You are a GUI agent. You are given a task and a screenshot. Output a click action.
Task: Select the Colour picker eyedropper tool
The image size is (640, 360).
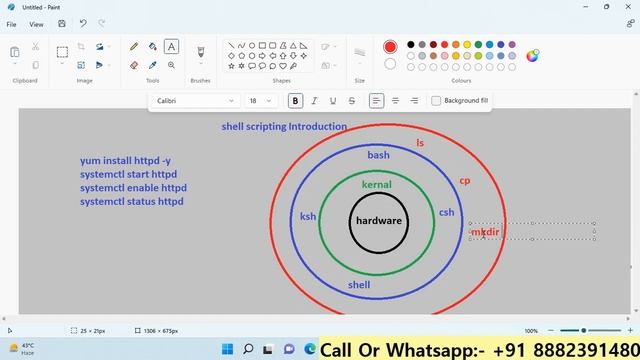tap(153, 65)
